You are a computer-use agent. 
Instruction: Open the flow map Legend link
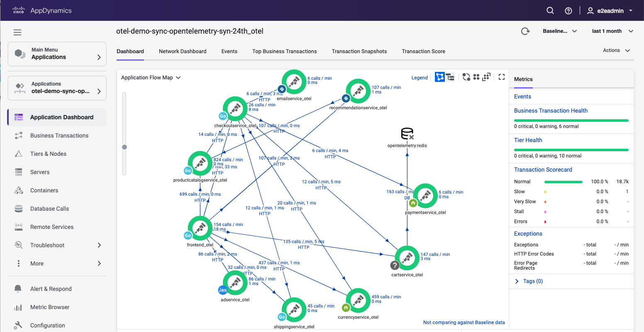click(420, 78)
